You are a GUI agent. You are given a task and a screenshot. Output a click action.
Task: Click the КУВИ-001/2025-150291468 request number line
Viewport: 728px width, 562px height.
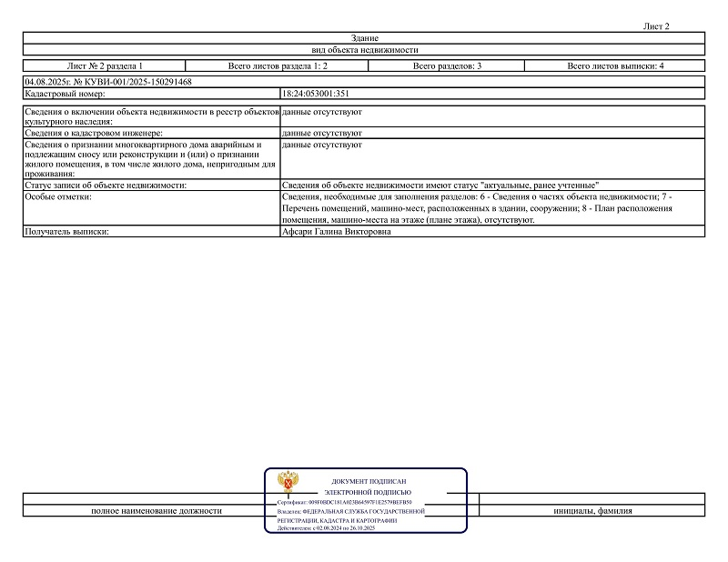pyautogui.click(x=108, y=82)
